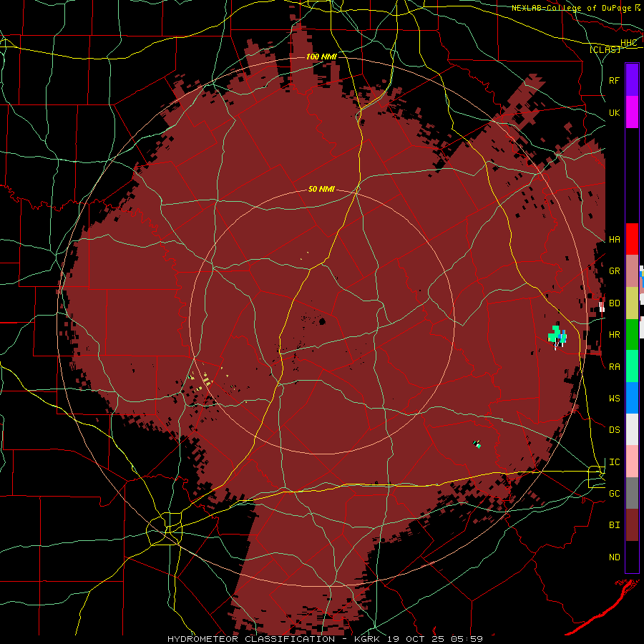The height and width of the screenshot is (644, 644).
Task: Click the 100 NMI range ring label
Action: (x=321, y=57)
